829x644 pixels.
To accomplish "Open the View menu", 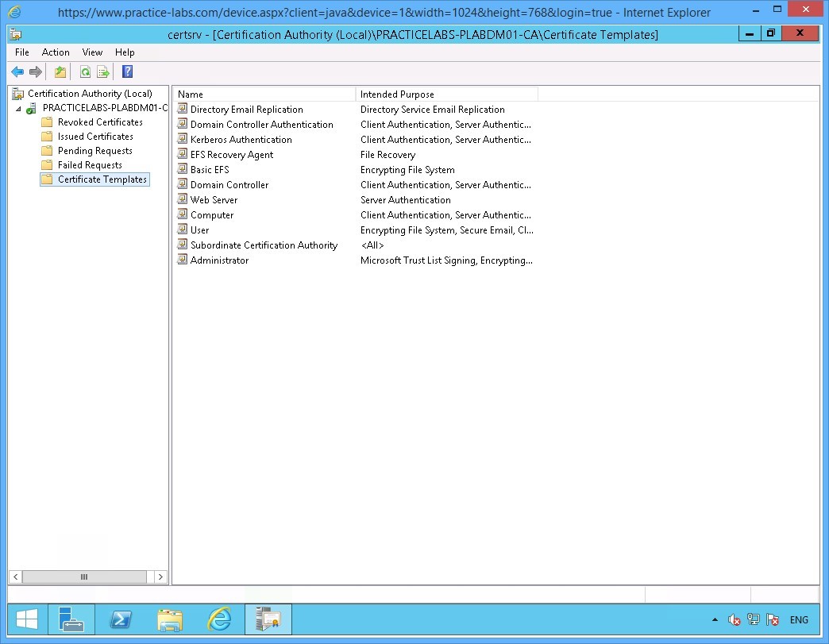I will 92,52.
